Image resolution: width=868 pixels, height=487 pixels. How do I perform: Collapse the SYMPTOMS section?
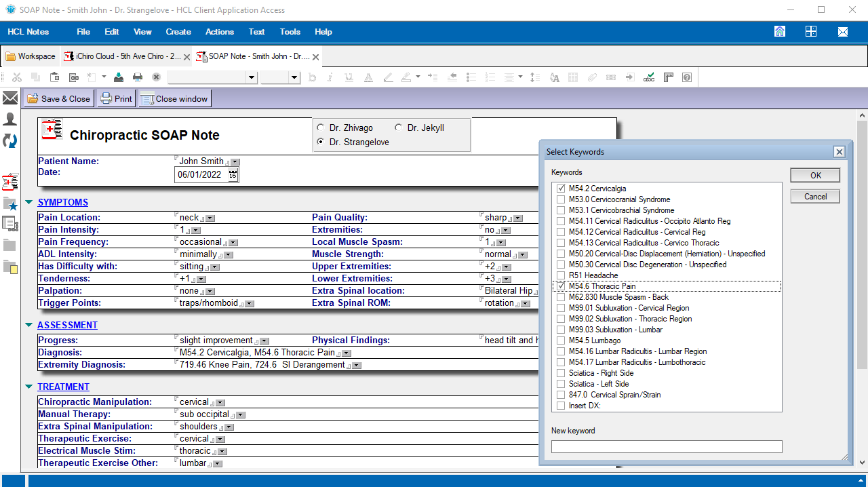(28, 202)
